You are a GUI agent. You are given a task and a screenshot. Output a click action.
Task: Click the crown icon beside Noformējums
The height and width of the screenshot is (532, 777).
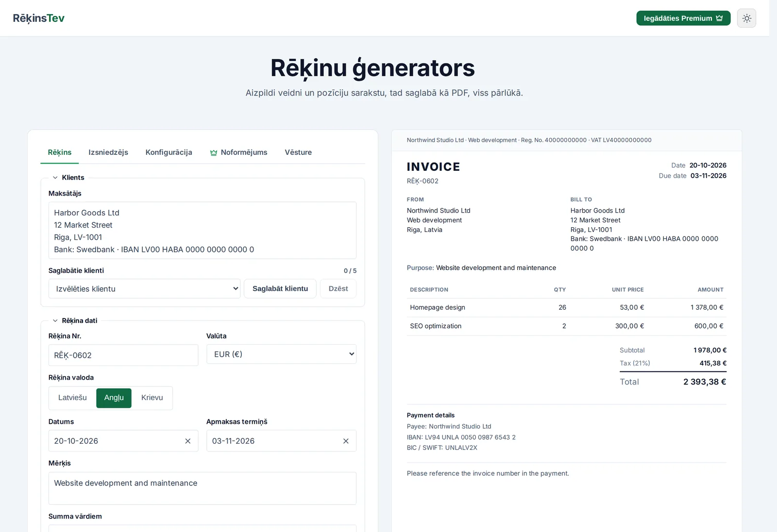(214, 152)
